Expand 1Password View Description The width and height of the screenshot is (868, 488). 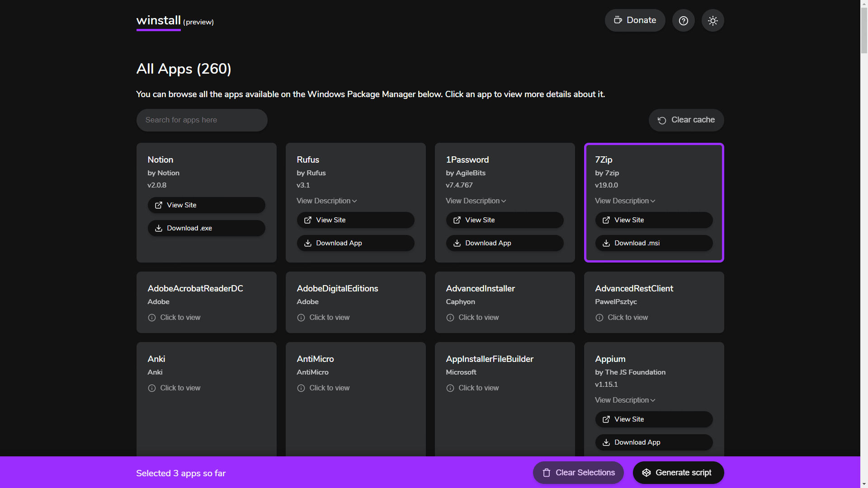point(476,201)
